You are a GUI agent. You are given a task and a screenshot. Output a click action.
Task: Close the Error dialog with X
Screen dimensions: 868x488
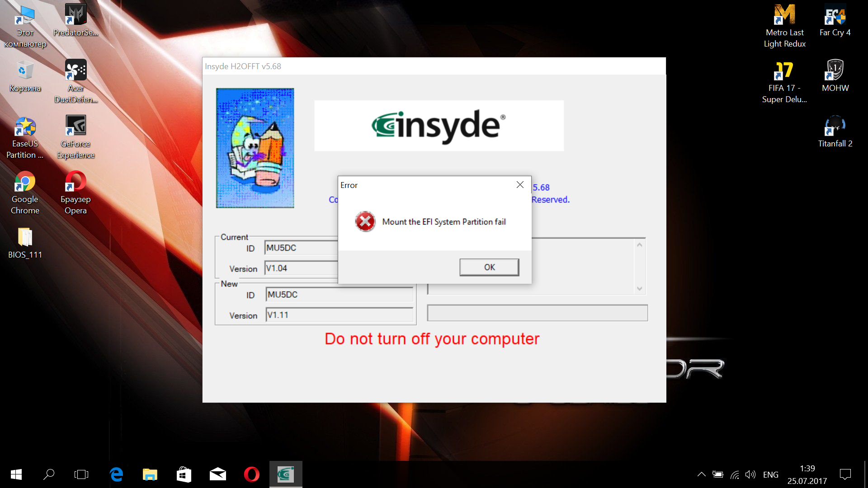coord(520,185)
